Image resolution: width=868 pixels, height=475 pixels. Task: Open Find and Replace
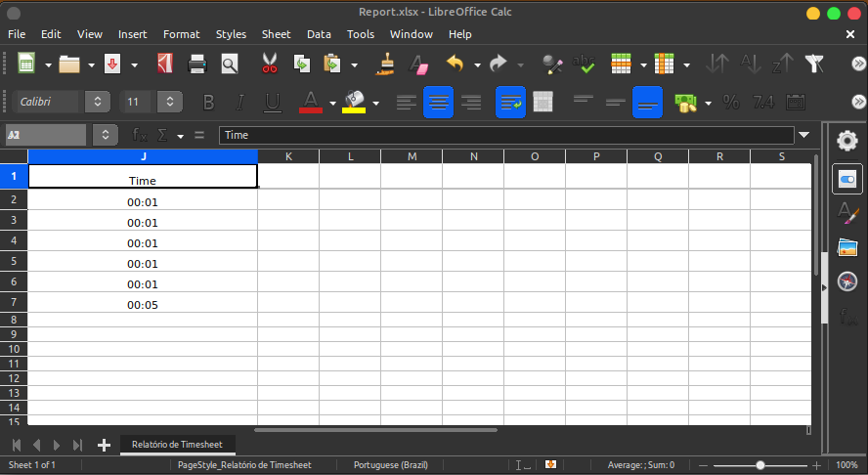tap(552, 65)
